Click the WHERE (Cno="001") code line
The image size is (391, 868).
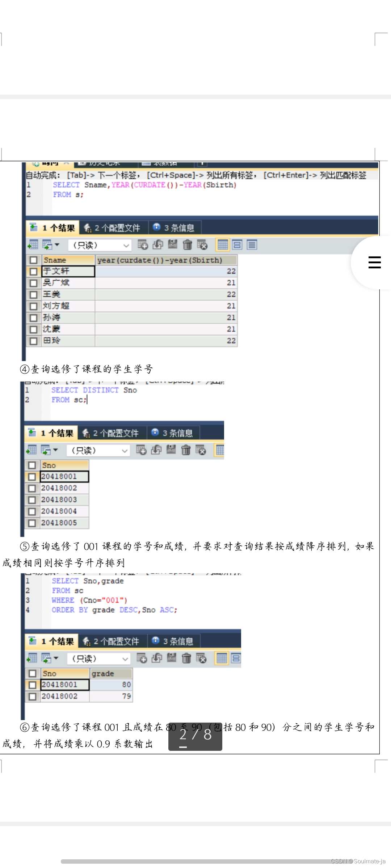tap(89, 600)
